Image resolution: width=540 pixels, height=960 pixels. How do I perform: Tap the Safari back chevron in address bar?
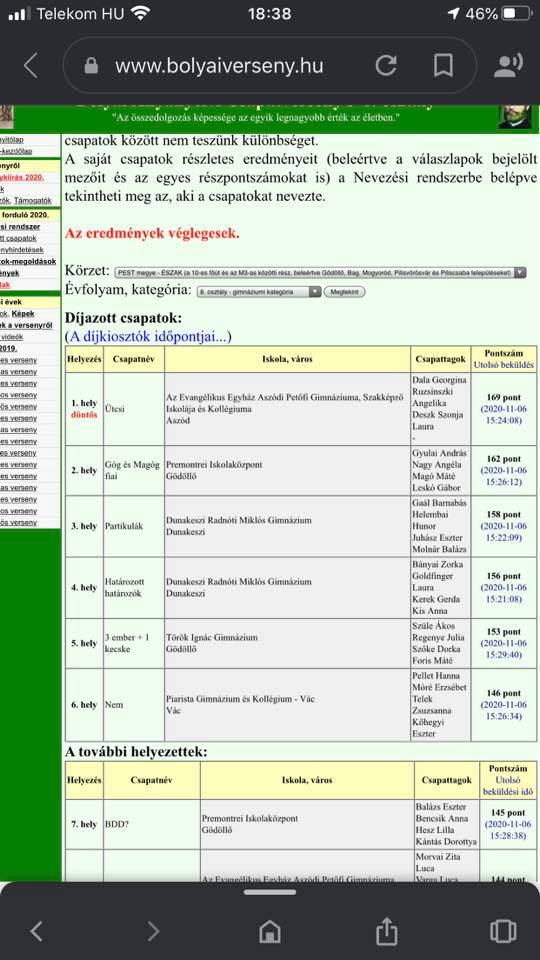(x=31, y=66)
